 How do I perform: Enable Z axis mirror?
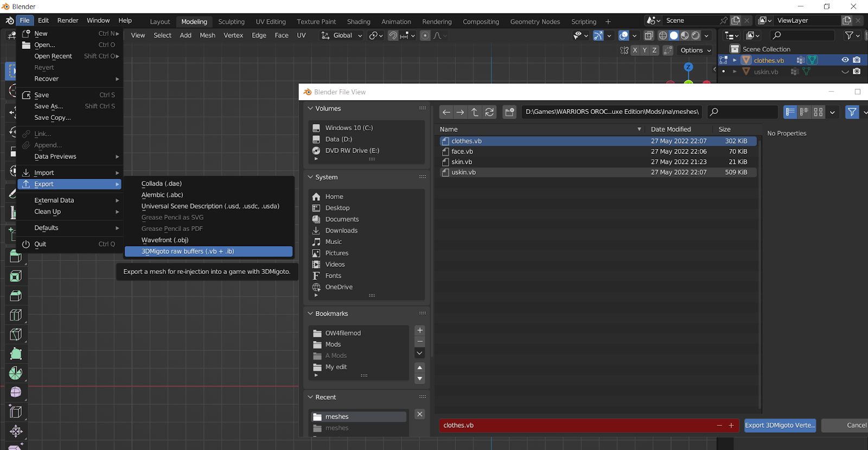pos(654,50)
